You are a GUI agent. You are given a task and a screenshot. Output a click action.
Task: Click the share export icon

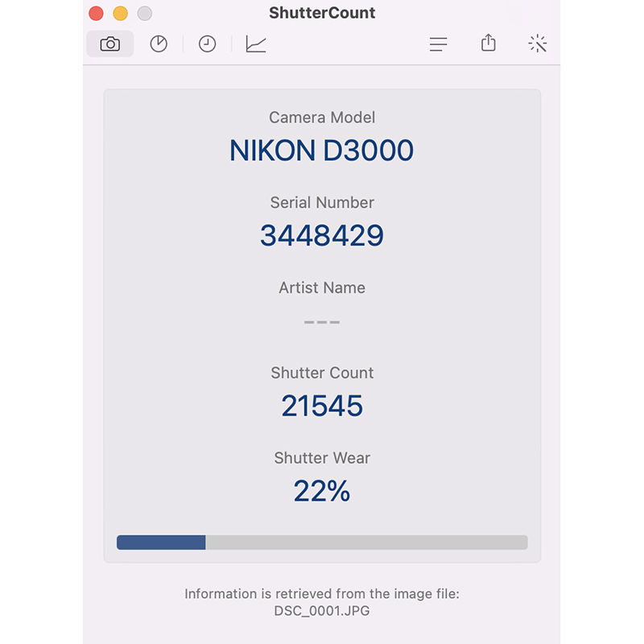click(489, 43)
